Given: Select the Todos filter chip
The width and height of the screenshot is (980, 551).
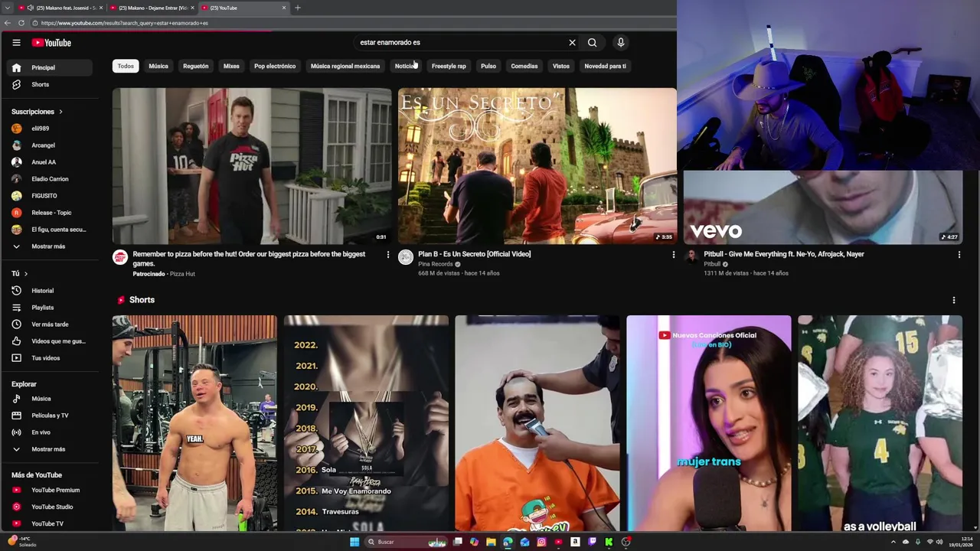Looking at the screenshot, I should click(126, 66).
